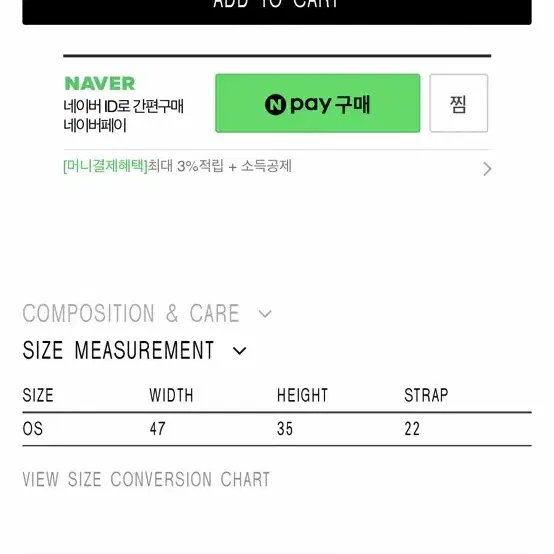Click the green NAVER logo
This screenshot has width=554, height=554.
[x=100, y=84]
